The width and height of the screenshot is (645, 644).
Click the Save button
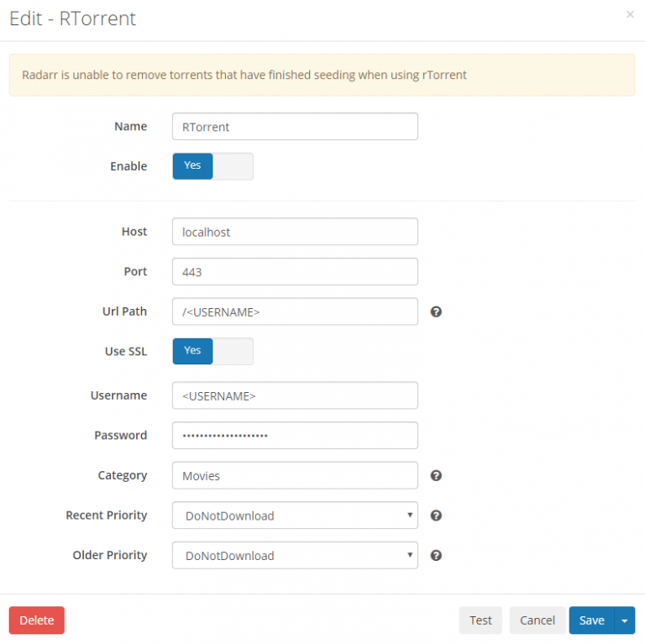click(591, 620)
